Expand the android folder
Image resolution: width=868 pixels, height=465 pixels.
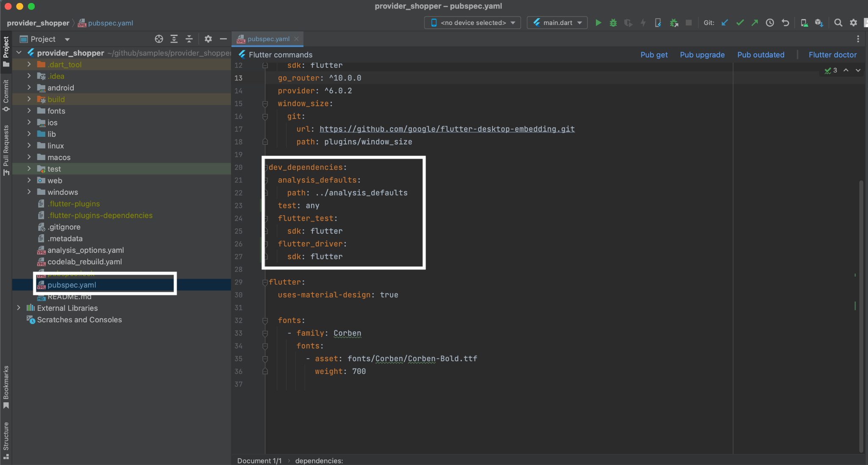tap(29, 88)
